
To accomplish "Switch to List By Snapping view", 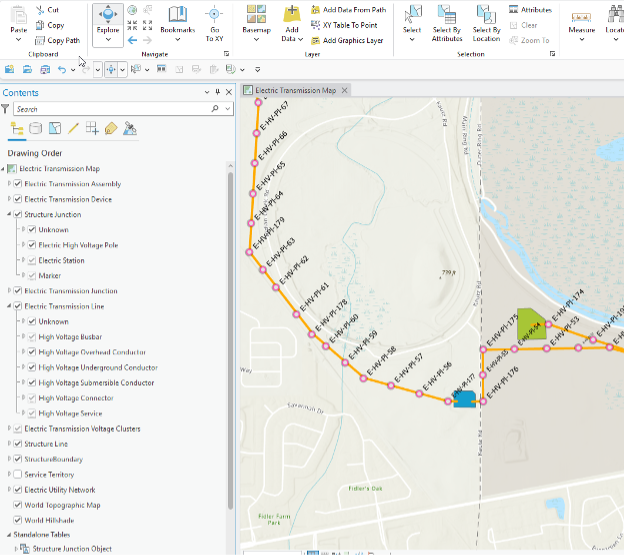I will pos(92,129).
